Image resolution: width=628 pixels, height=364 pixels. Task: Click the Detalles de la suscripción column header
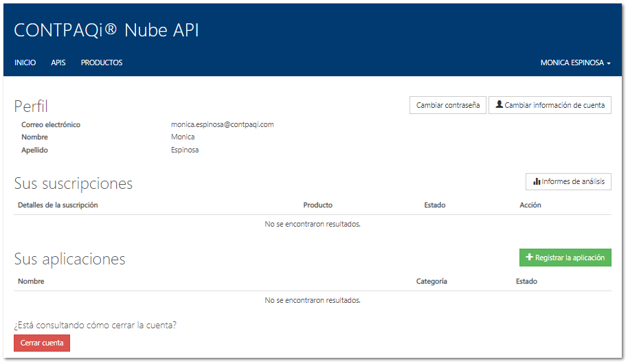[x=58, y=205]
